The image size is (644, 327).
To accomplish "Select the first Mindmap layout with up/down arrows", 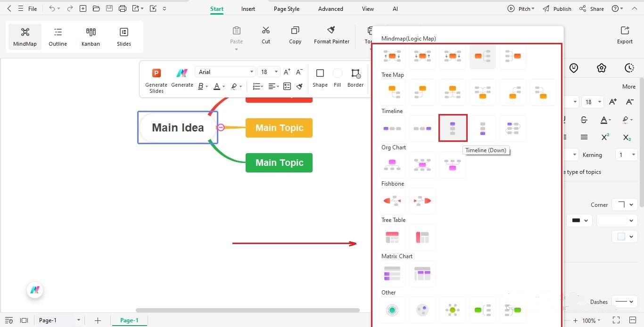I will pos(392,57).
